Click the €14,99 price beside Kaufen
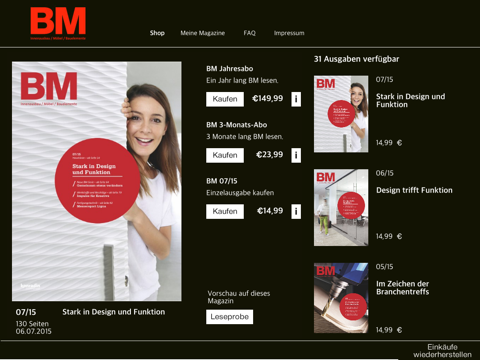The height and width of the screenshot is (360, 480). coord(270,211)
